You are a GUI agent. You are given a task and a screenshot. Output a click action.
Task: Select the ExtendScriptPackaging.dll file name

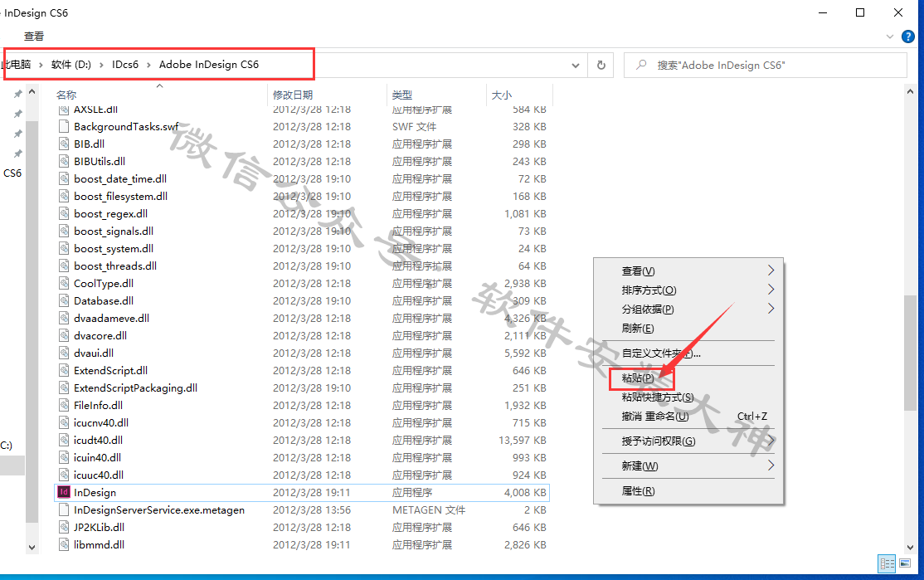click(135, 387)
